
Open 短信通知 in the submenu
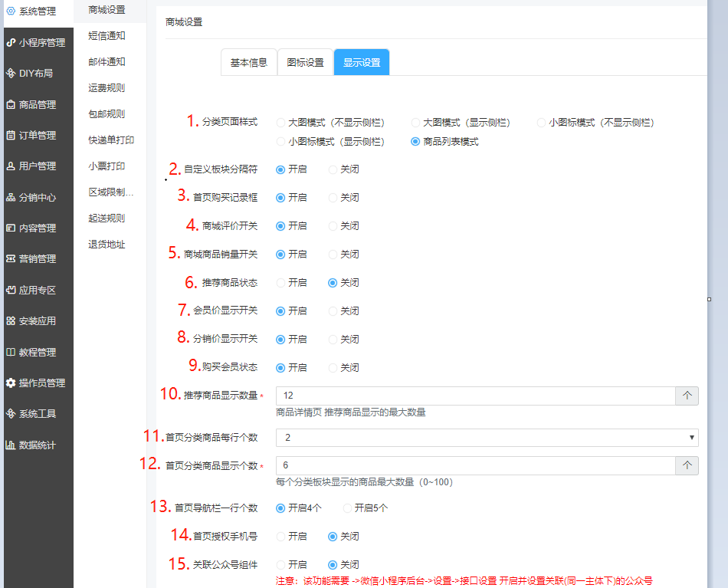pos(107,36)
